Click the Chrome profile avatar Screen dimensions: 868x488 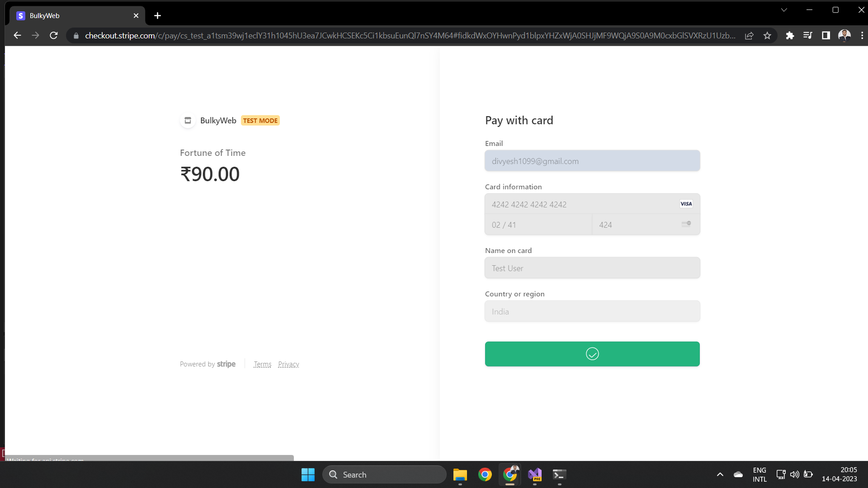point(844,36)
